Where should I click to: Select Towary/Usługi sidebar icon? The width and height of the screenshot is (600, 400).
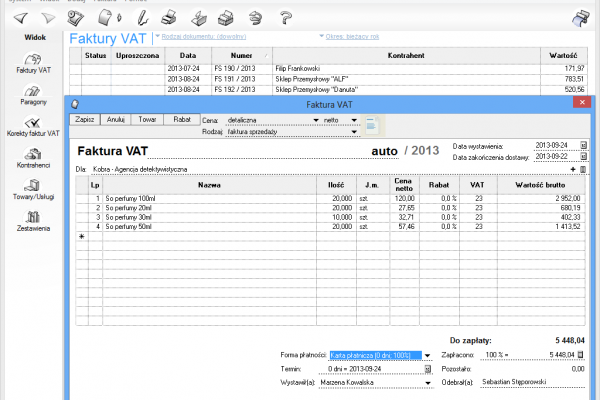click(32, 189)
